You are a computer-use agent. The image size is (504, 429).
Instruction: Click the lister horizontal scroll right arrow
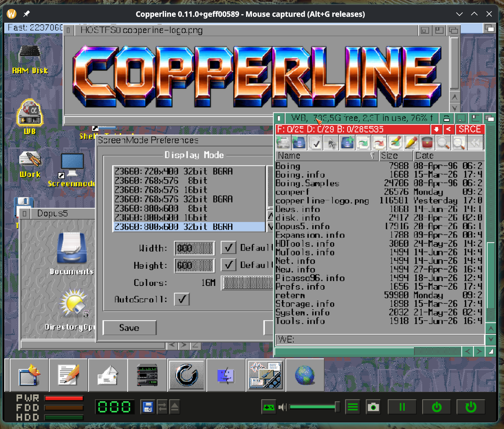(x=479, y=352)
